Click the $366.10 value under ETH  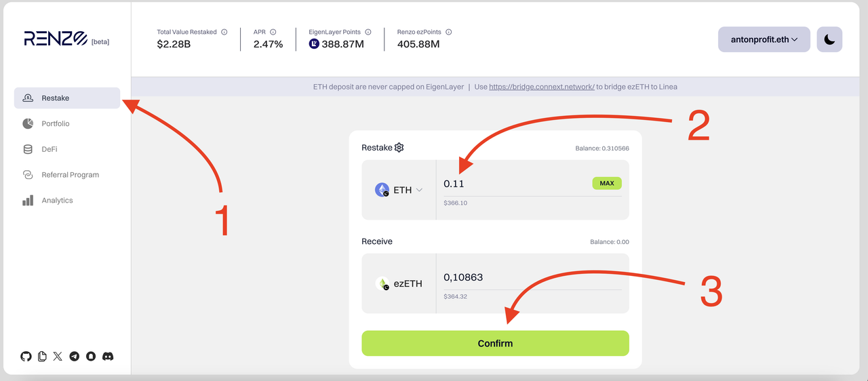(455, 203)
